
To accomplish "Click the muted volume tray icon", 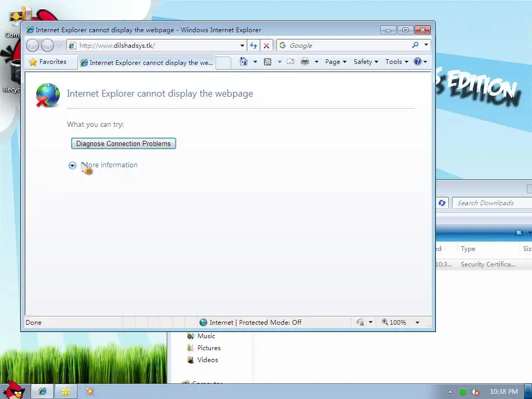I will tap(475, 392).
